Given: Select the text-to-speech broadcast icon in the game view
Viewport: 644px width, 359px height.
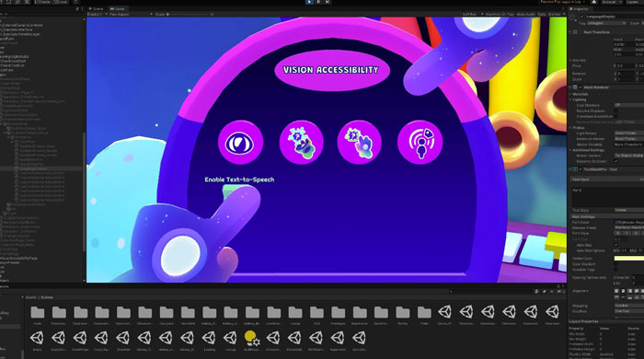Looking at the screenshot, I should [420, 142].
